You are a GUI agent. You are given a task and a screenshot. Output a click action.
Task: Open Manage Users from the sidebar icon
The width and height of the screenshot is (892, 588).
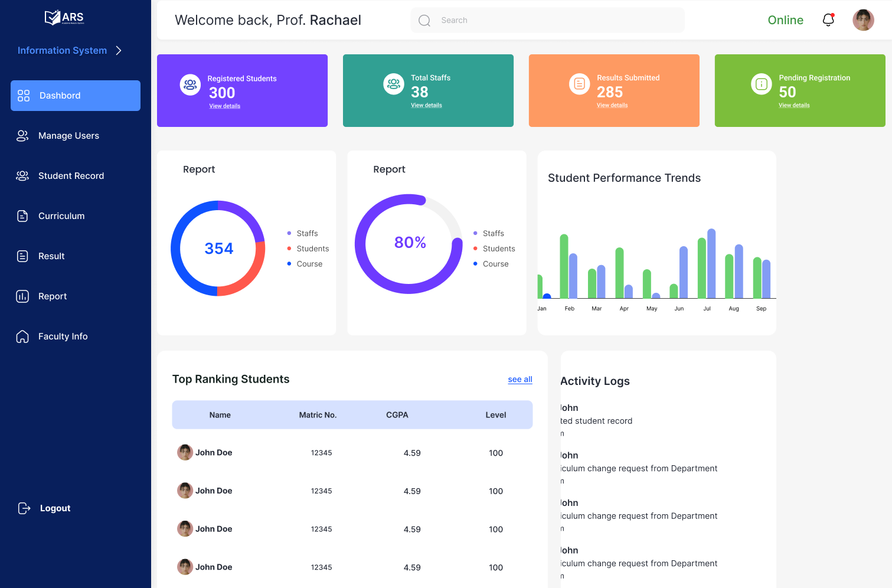click(22, 135)
